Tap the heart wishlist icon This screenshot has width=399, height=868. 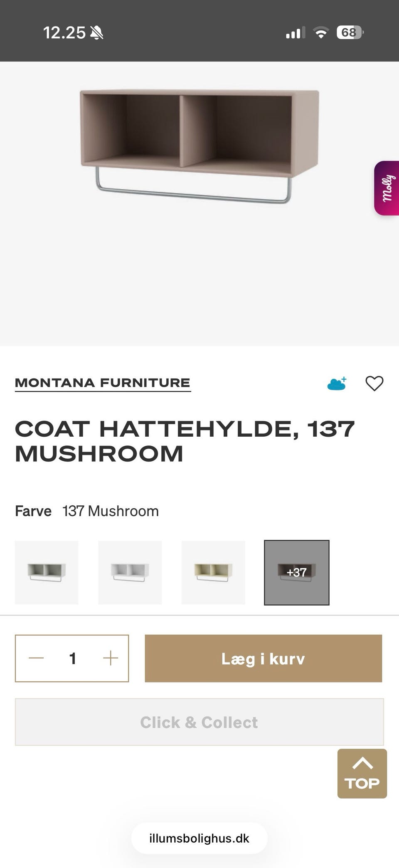coord(374,383)
